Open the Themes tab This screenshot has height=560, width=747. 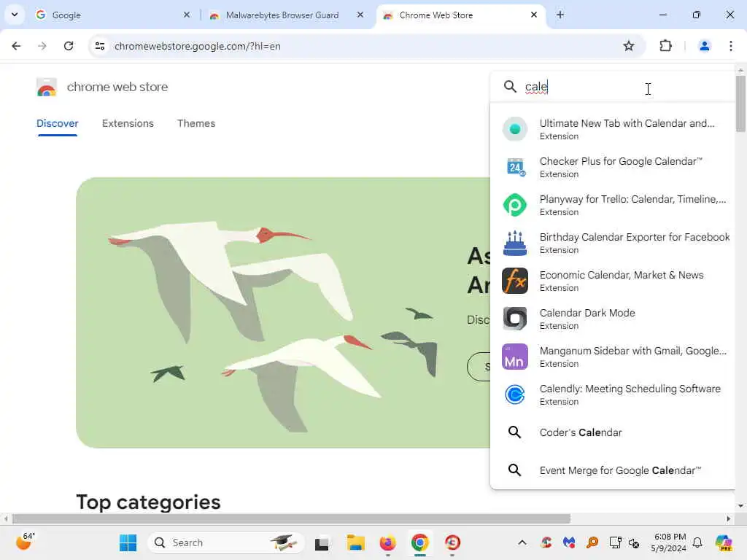[196, 123]
